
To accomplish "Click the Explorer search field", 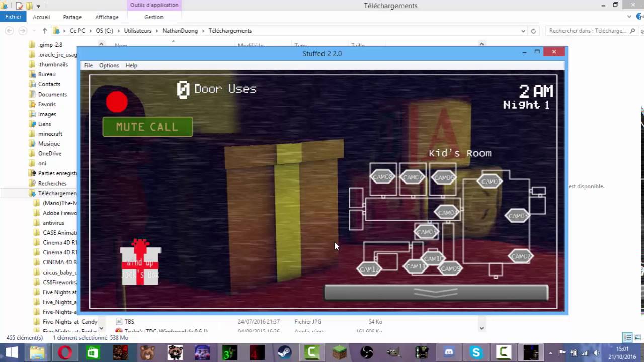I will [x=592, y=31].
